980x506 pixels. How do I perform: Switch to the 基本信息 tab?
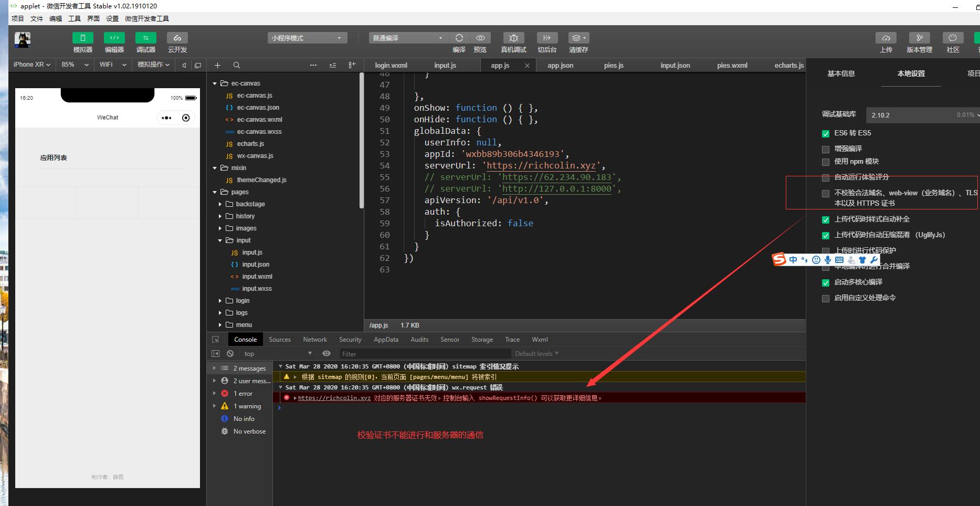[841, 73]
